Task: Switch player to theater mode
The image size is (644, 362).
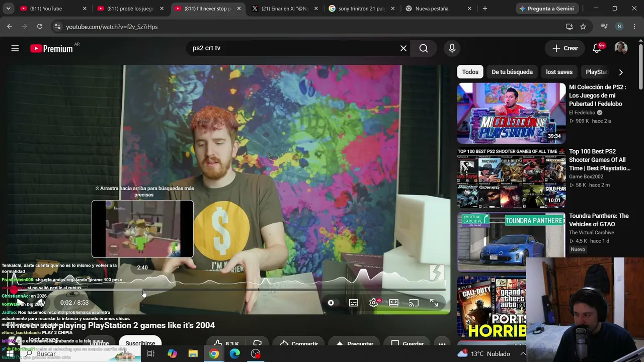Action: click(x=393, y=303)
